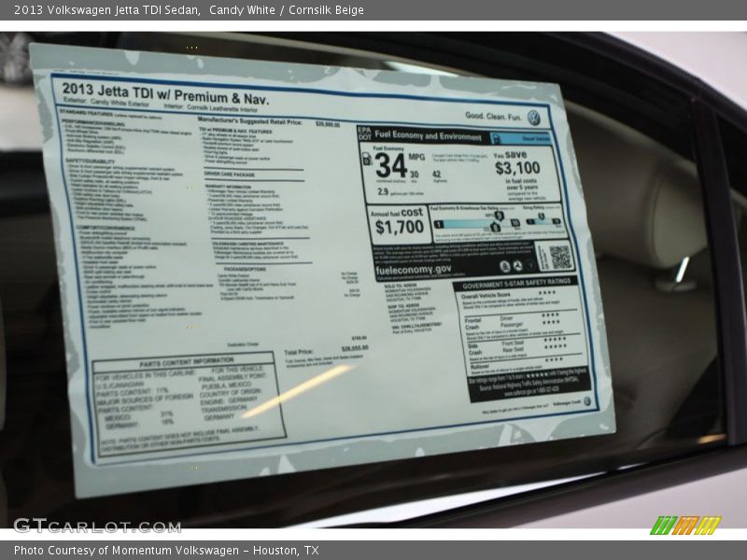Screen dimensions: 747x560
Task: Click the EPA DOT badge on the label
Action: click(x=364, y=134)
